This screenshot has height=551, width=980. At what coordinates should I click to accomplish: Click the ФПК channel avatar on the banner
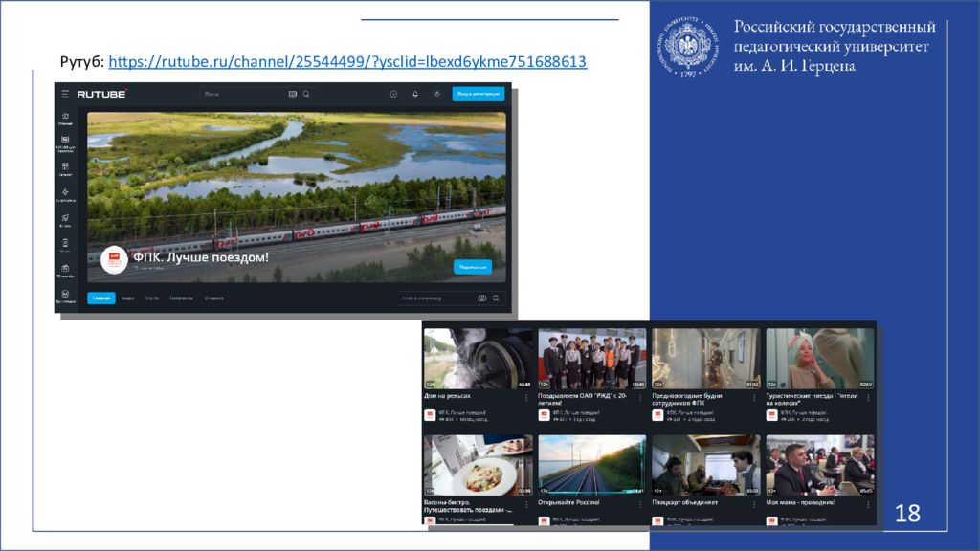click(x=115, y=259)
